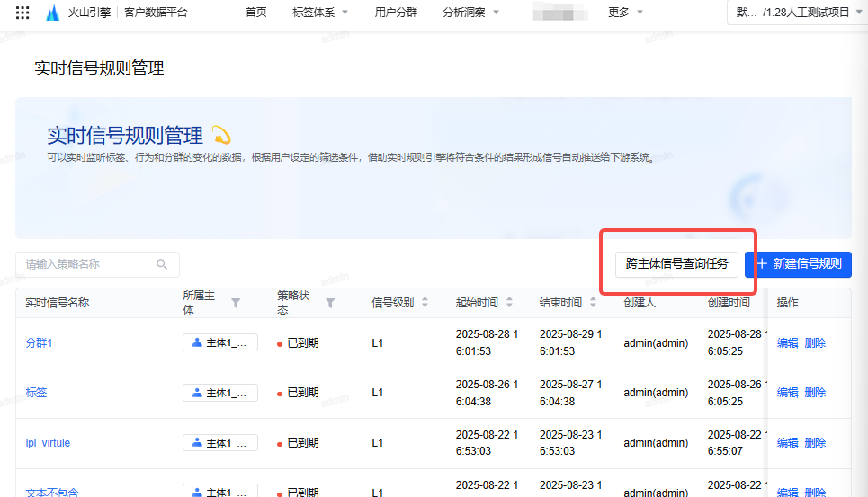The image size is (868, 497).
Task: Click admin(admin) creator in 分群1 row
Action: 656,342
